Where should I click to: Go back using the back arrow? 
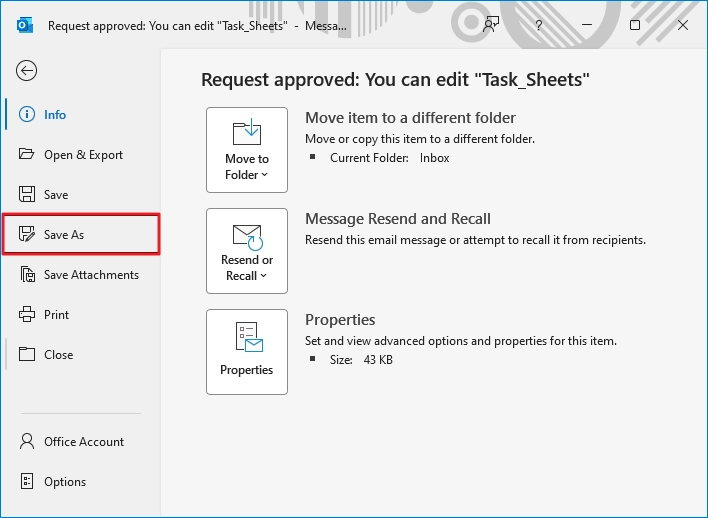click(27, 70)
